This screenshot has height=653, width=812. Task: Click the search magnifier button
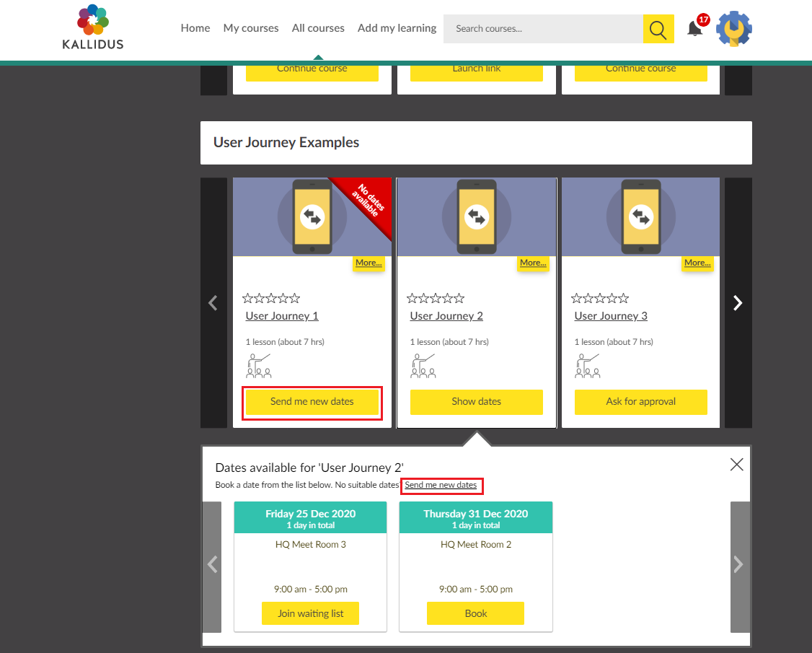tap(658, 29)
